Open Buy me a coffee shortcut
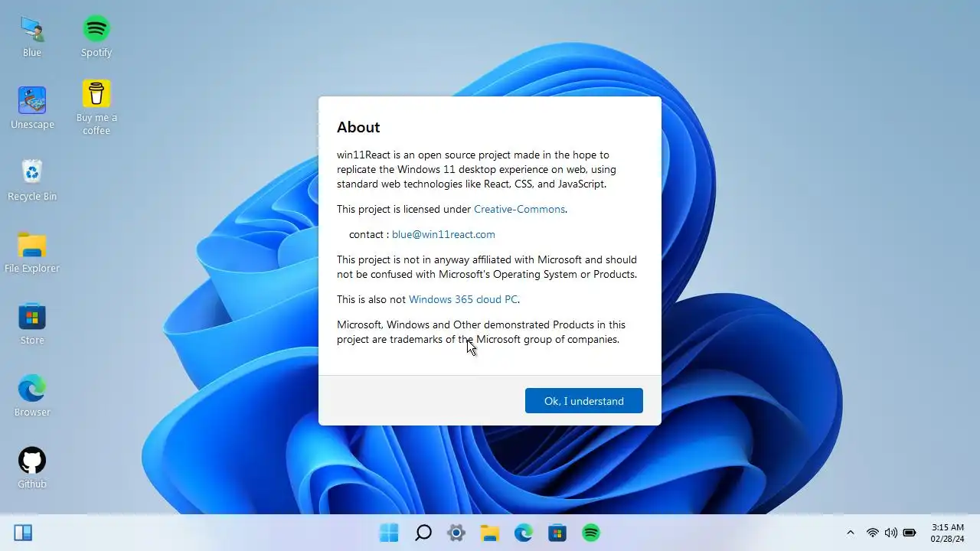 pos(96,108)
